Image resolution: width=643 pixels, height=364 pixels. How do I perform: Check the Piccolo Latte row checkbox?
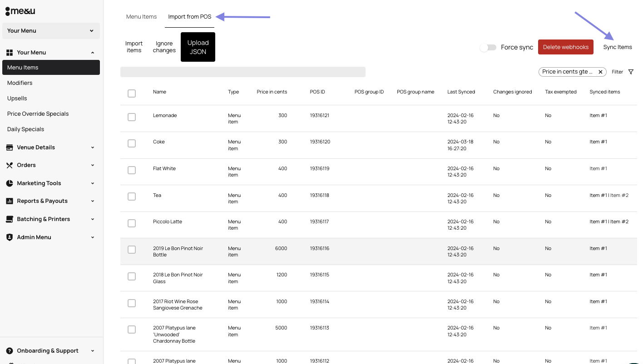pos(132,223)
